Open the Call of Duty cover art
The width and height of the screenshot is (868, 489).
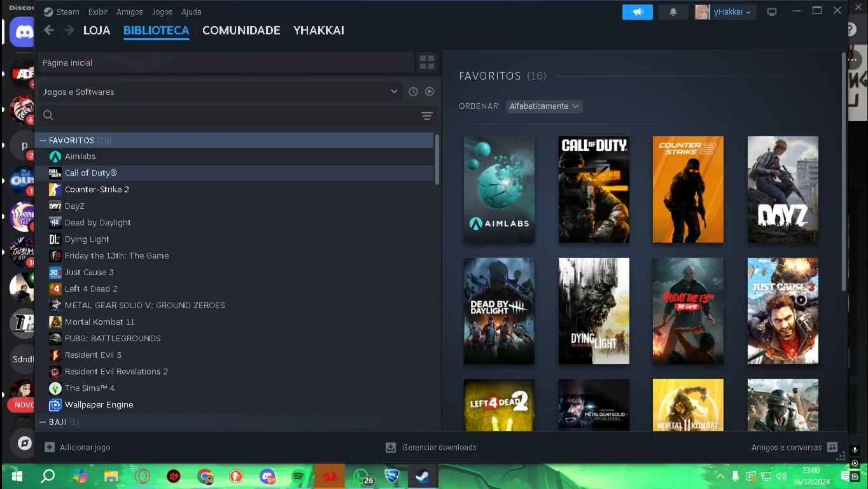click(x=594, y=189)
